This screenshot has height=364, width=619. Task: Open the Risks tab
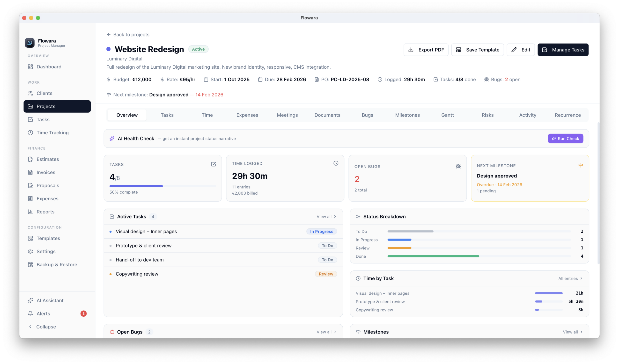pos(488,115)
